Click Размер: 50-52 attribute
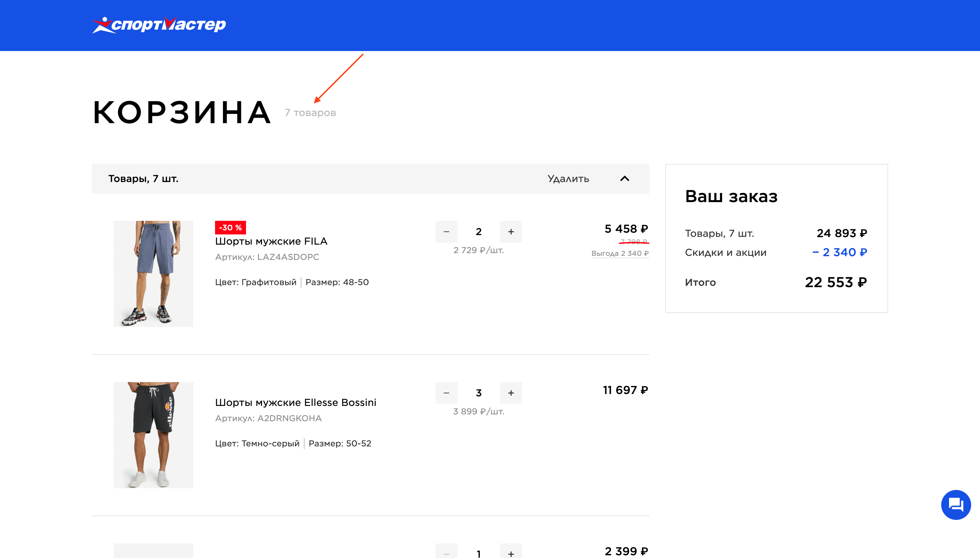Image resolution: width=980 pixels, height=558 pixels. click(340, 443)
